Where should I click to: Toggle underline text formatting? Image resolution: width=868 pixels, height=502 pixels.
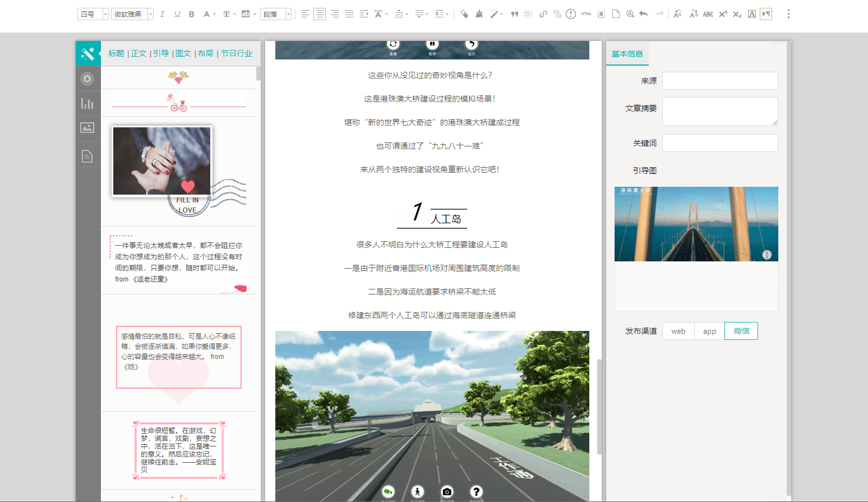pos(177,14)
